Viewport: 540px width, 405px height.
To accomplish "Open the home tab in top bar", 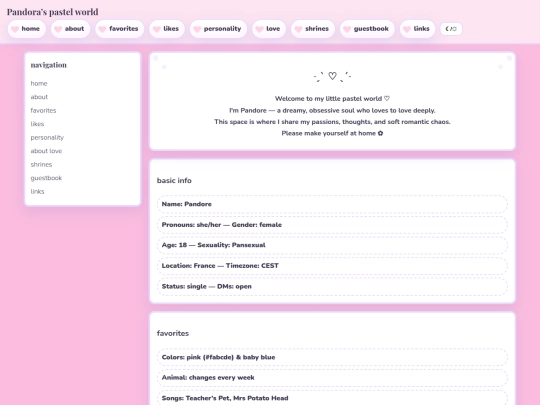I will point(27,29).
